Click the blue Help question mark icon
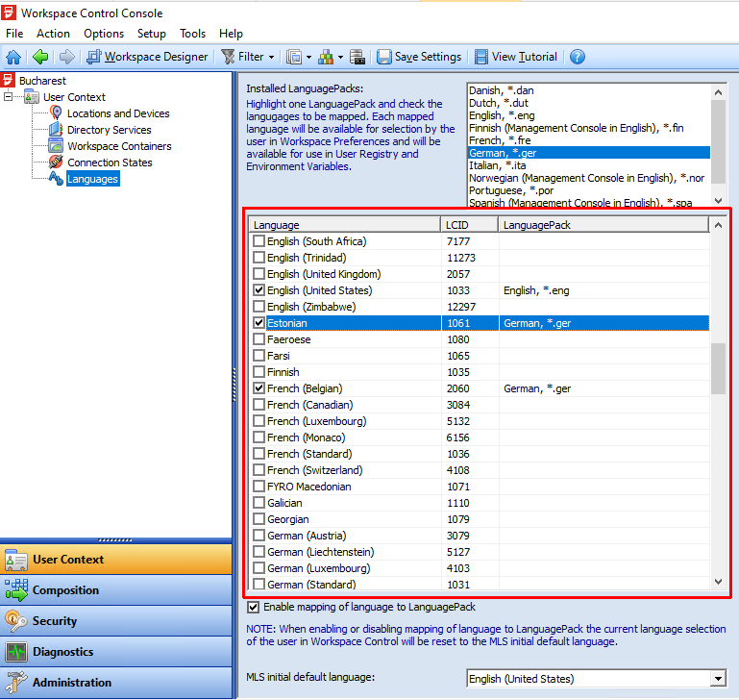The image size is (739, 700). (x=578, y=57)
